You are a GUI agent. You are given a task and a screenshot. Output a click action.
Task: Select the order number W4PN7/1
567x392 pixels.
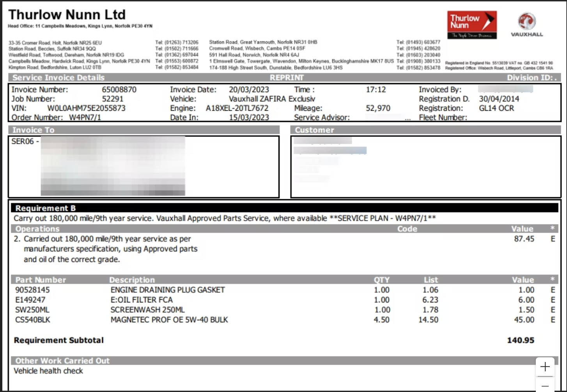click(85, 117)
